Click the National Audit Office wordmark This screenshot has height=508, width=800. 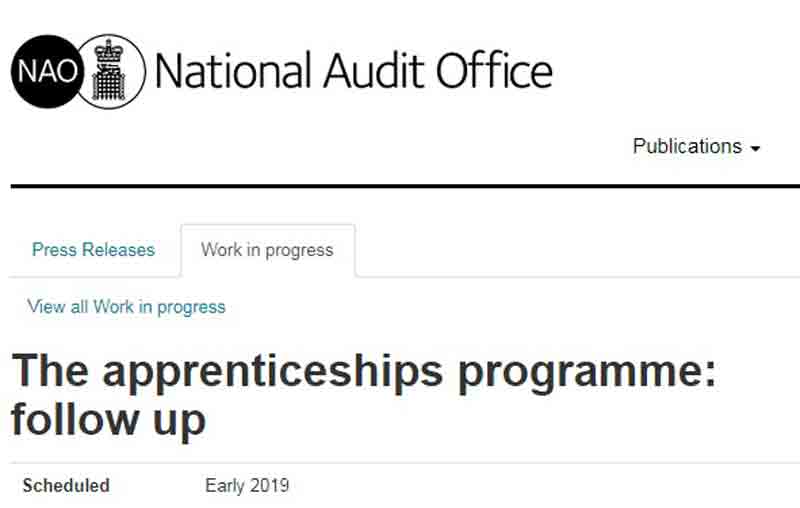354,70
